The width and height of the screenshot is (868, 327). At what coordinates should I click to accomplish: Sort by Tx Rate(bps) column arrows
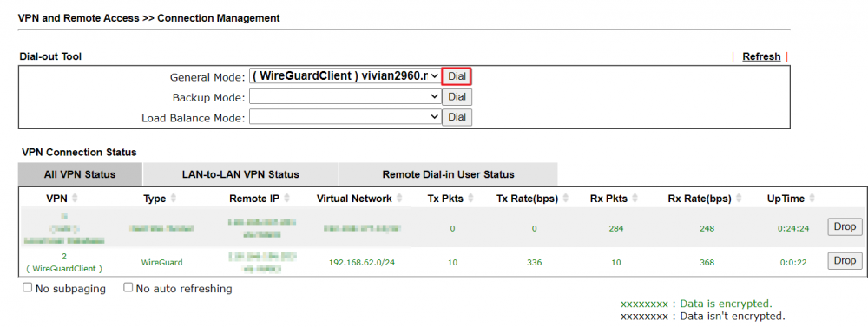(x=565, y=199)
